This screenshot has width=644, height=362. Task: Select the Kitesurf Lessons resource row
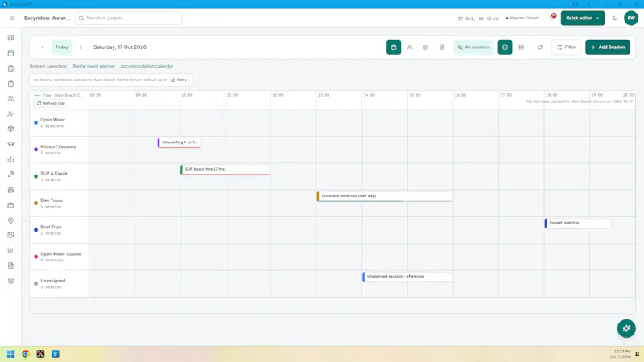coord(59,150)
